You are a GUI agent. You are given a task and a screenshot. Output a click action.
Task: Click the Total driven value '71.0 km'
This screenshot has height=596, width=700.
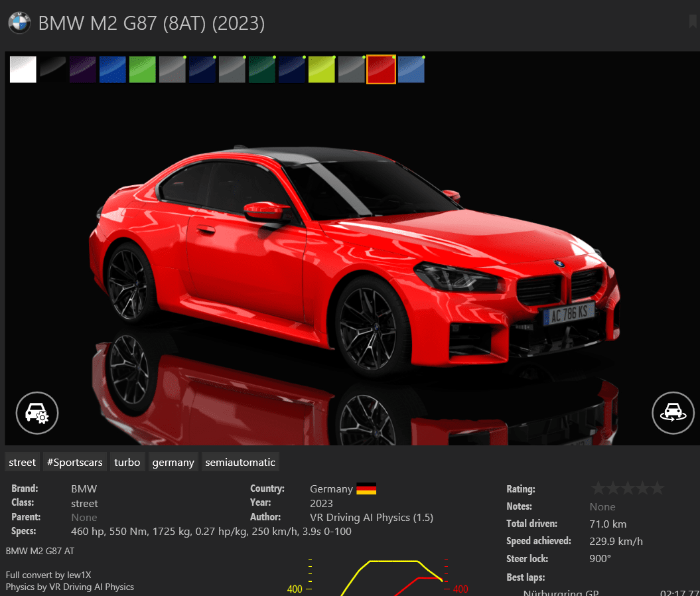coord(608,524)
